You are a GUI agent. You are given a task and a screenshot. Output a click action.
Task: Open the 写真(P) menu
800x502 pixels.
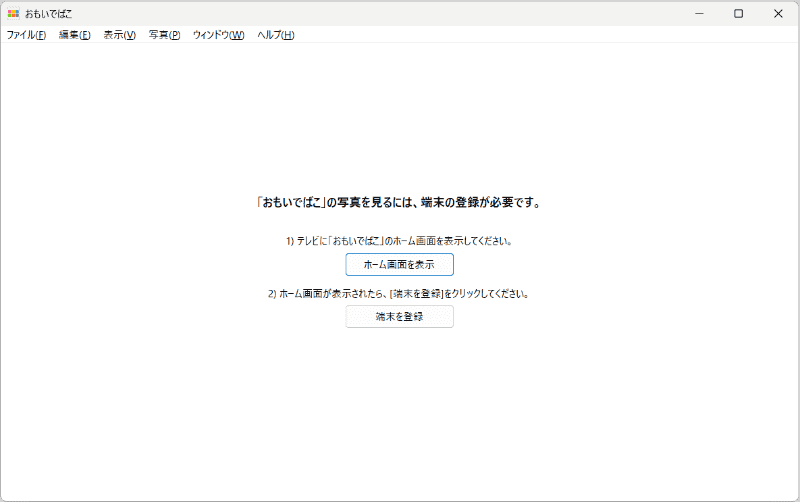pyautogui.click(x=164, y=35)
